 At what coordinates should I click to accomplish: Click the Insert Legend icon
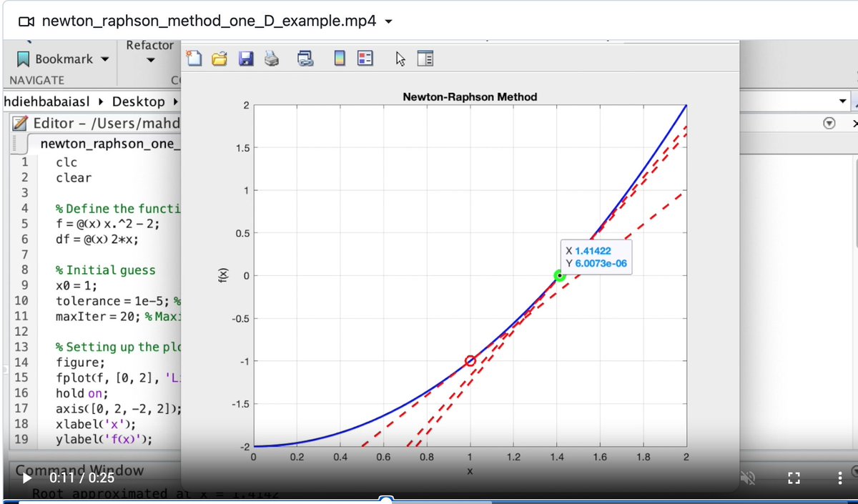[365, 59]
